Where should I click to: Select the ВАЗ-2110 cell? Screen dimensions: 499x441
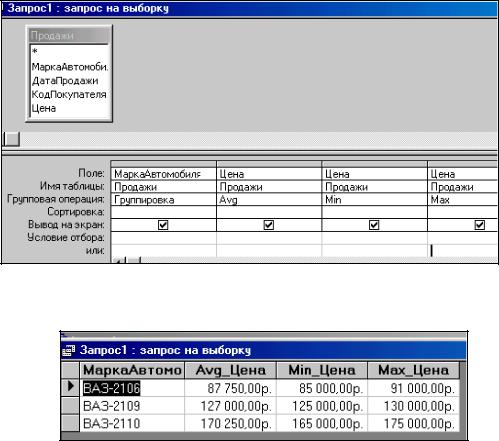coord(132,423)
